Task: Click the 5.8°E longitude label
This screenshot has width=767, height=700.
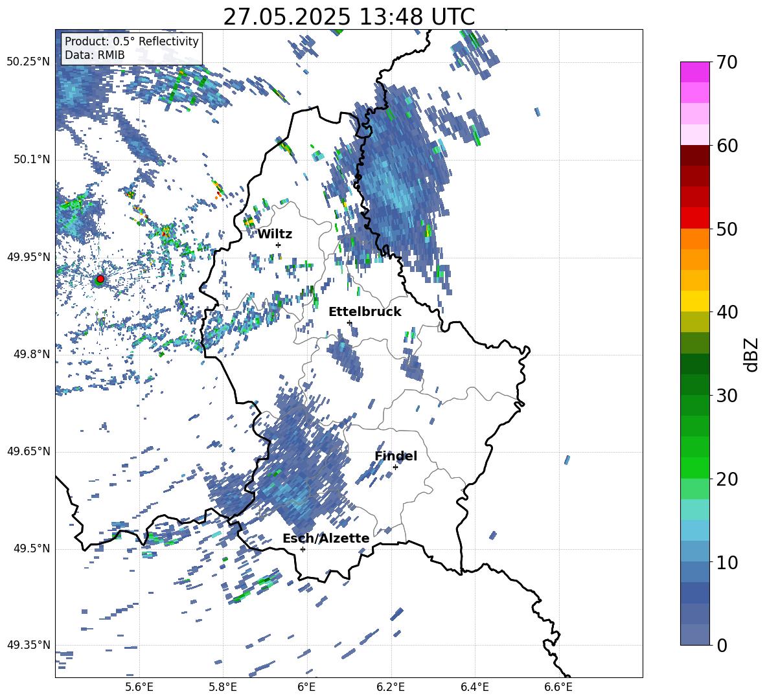Action: tap(223, 687)
